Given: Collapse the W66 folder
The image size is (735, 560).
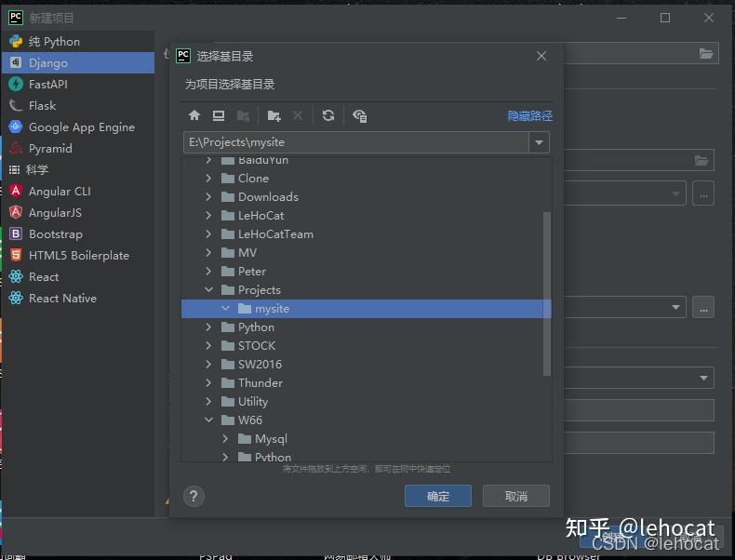Looking at the screenshot, I should pos(208,420).
